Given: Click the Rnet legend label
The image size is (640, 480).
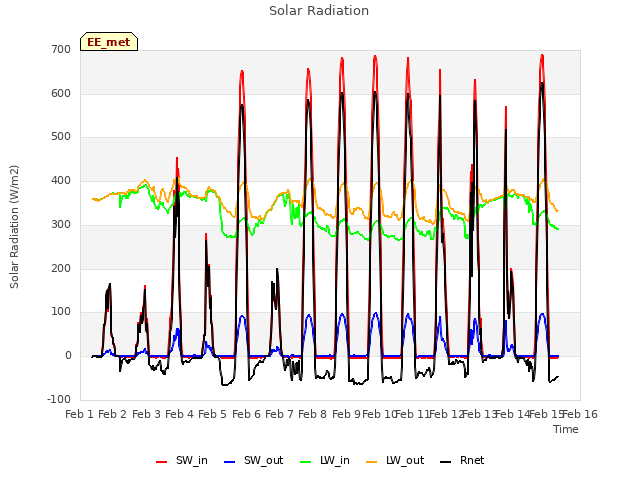Looking at the screenshot, I should 472,460.
